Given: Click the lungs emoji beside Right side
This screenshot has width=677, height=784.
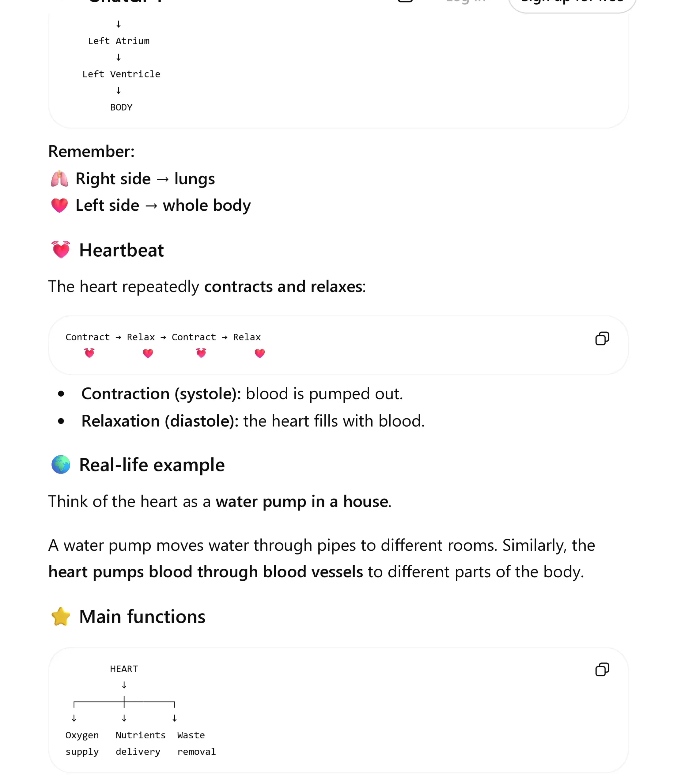Looking at the screenshot, I should coord(59,179).
